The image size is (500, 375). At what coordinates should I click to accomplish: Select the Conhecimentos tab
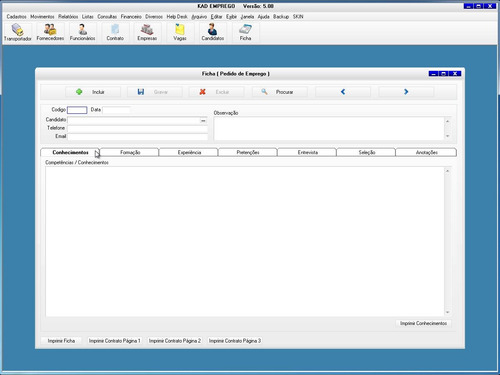point(70,152)
